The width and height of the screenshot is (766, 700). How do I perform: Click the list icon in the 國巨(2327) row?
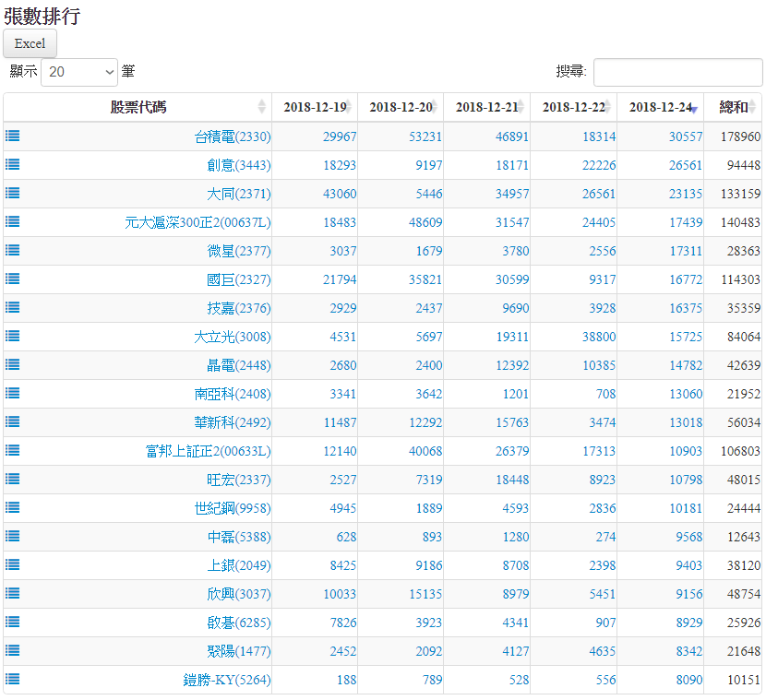(13, 279)
